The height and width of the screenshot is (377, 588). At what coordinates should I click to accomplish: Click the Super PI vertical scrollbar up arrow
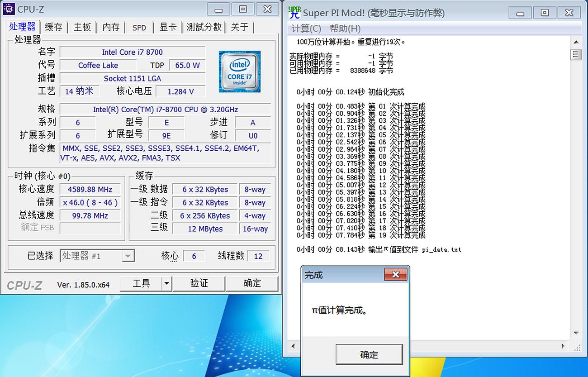(x=576, y=42)
